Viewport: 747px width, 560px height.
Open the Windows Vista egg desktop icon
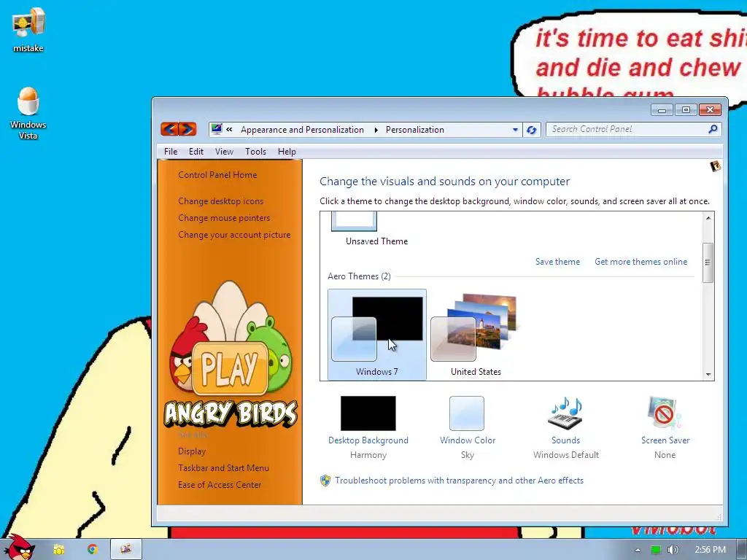tap(28, 113)
